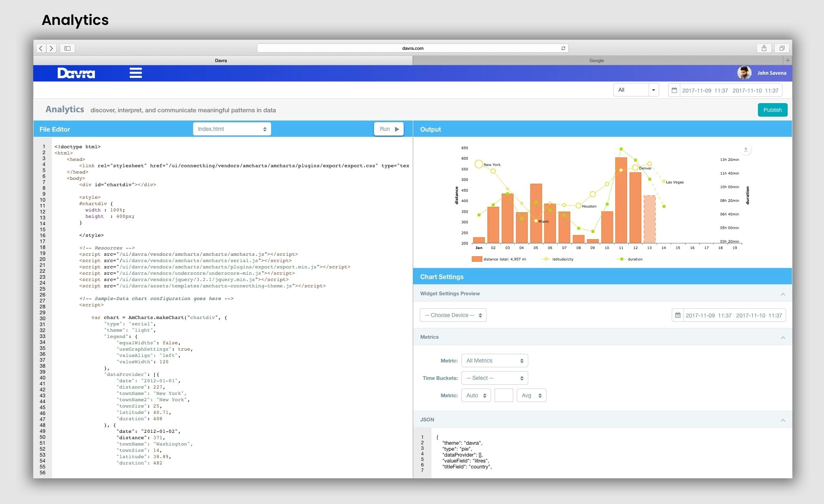This screenshot has width=824, height=504.
Task: Open the calendar date picker in the header
Action: [675, 90]
